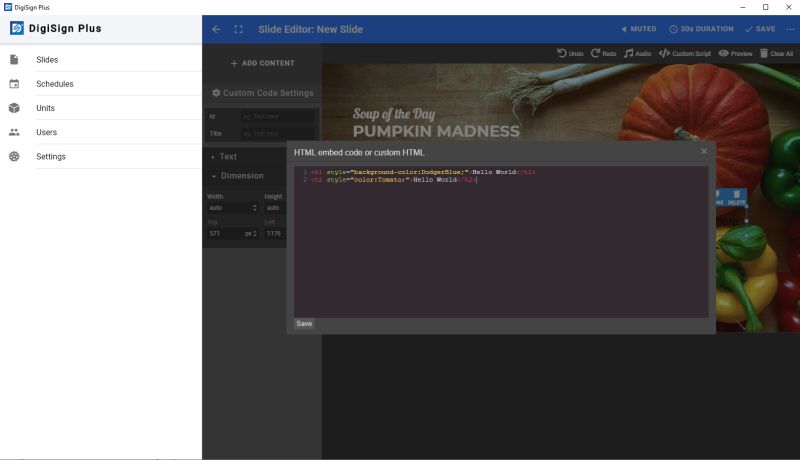
Task: Toggle fullscreen with the expand icon
Action: [238, 30]
